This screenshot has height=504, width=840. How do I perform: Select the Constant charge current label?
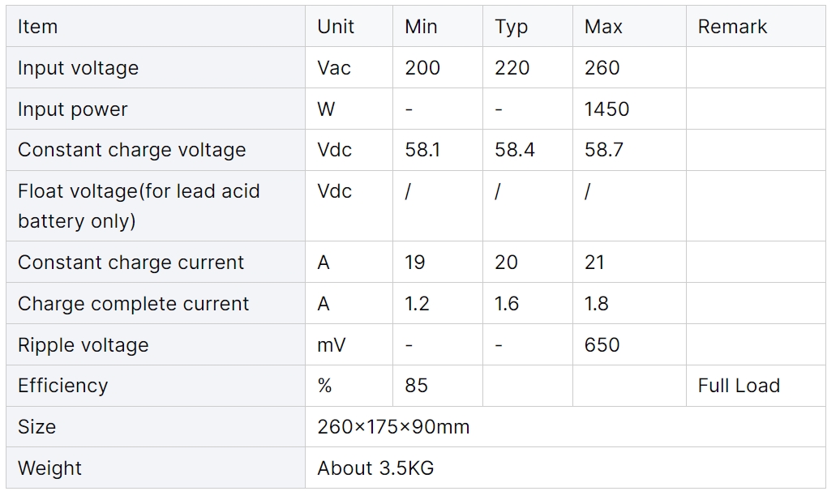(131, 263)
